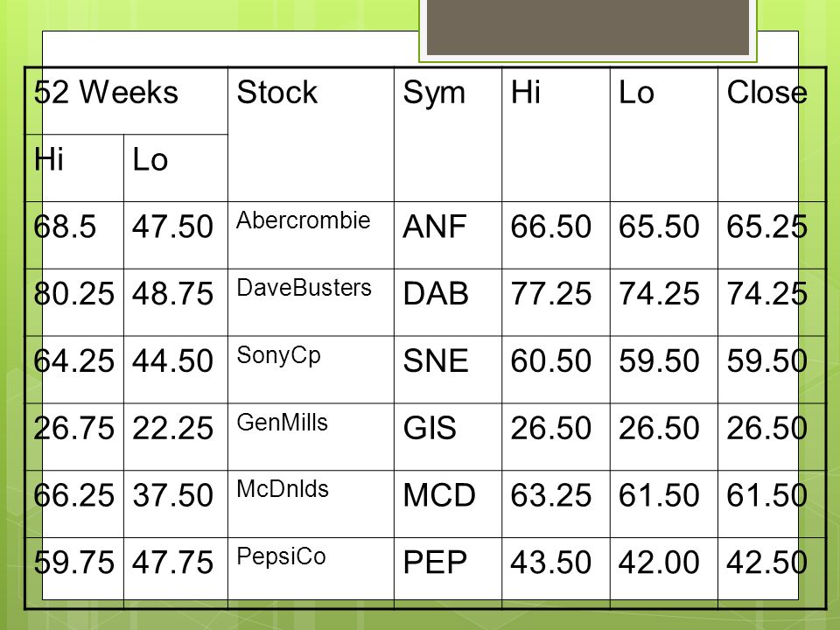Click the gray title placeholder box

(588, 27)
